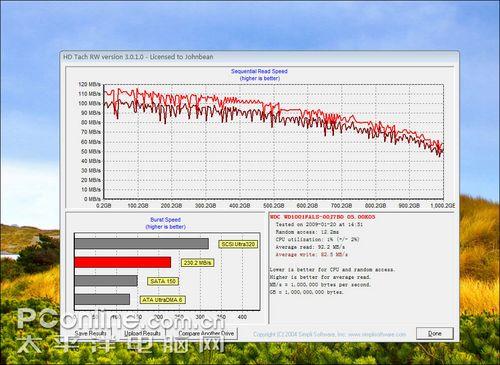Click the HD Tach window title bar
Viewport: 500px width, 365px height.
tap(259, 57)
